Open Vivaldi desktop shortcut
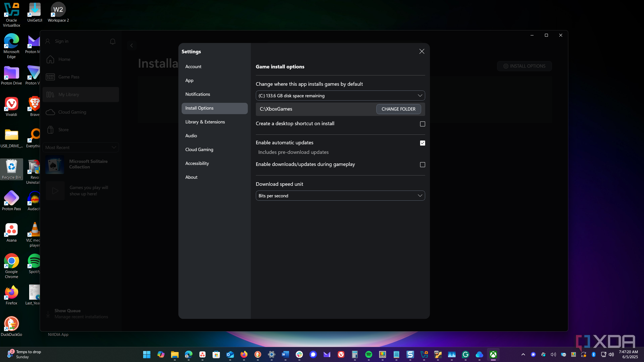This screenshot has height=362, width=644. pos(12,107)
